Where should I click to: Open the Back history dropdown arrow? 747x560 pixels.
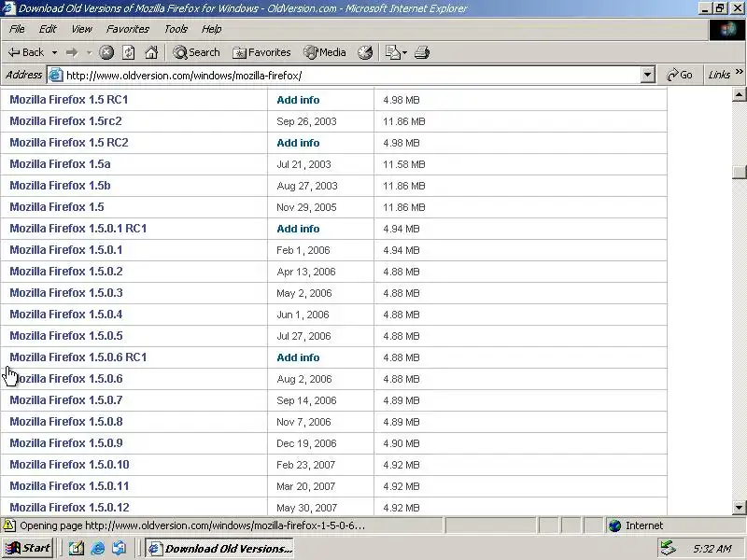(55, 52)
